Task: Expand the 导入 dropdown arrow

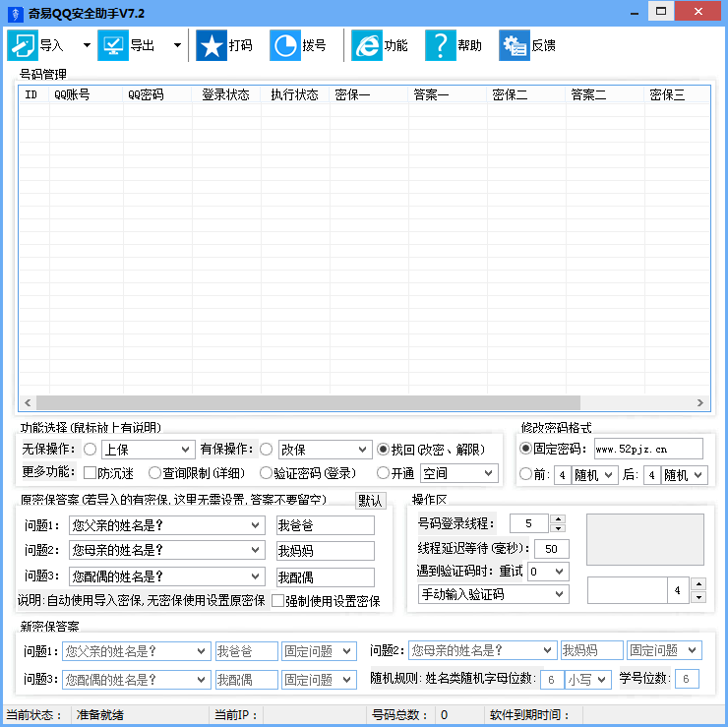Action: click(87, 45)
